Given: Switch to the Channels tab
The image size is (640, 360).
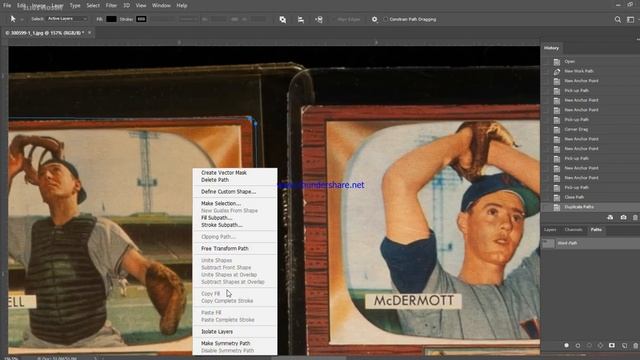Looking at the screenshot, I should tap(573, 230).
